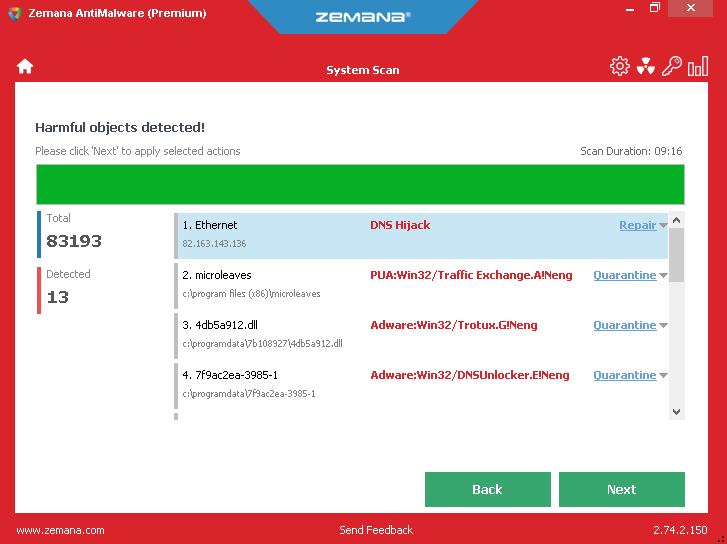The width and height of the screenshot is (727, 544).
Task: Click the scrollbar up arrow
Action: [x=676, y=220]
